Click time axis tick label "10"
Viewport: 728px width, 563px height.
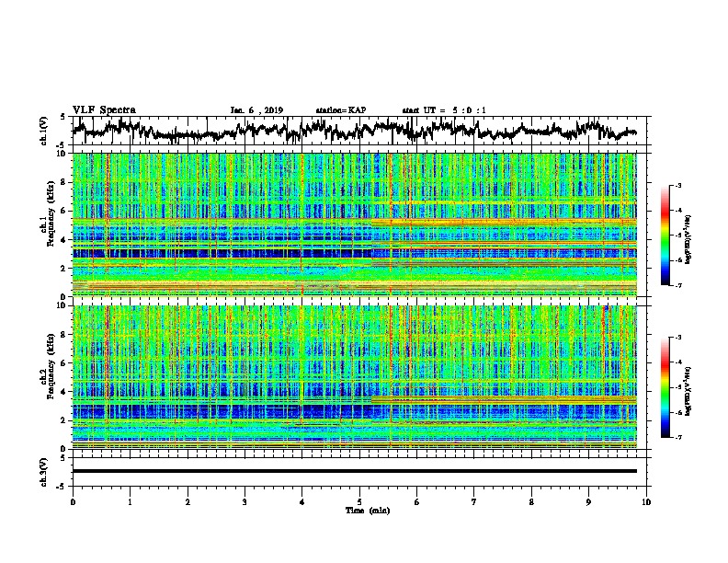pyautogui.click(x=646, y=502)
